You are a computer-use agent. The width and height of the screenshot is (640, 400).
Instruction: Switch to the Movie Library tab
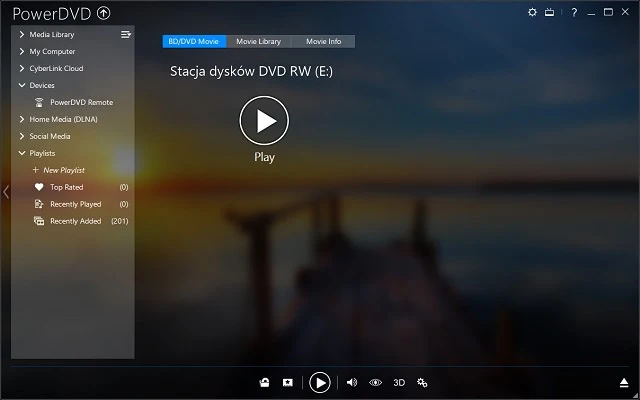(259, 42)
